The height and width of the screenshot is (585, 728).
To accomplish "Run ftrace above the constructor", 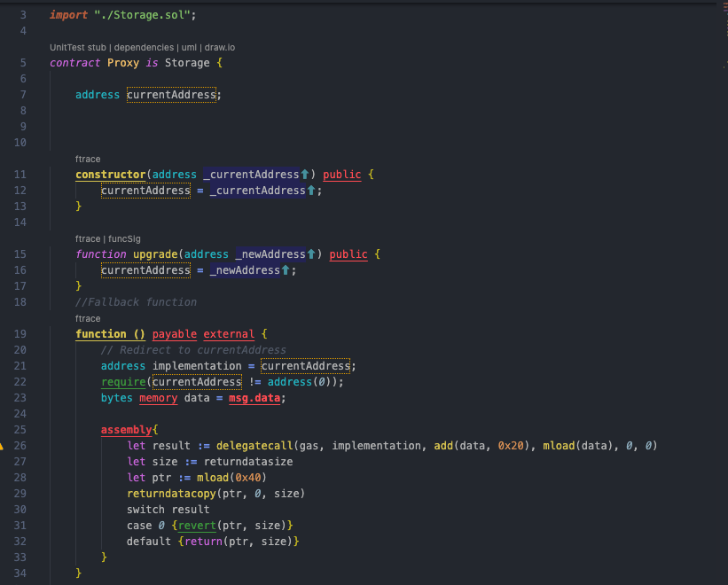I will (x=88, y=159).
